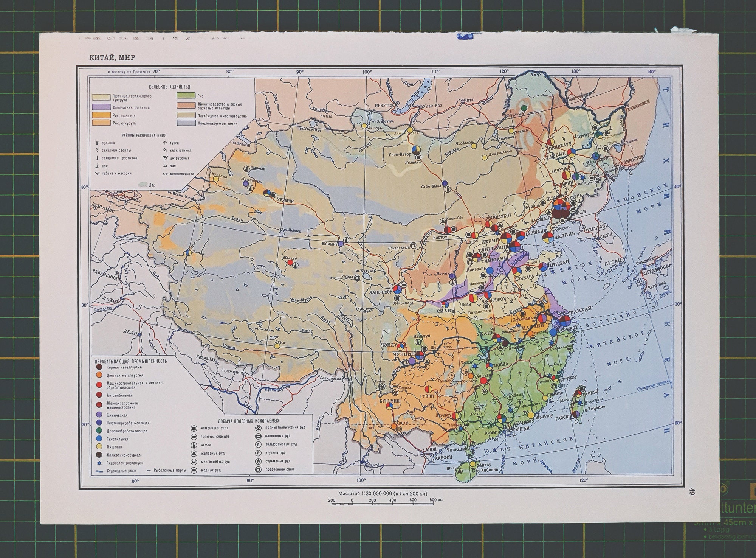Click the tin ore legend symbol
The image size is (756, 558).
(x=258, y=436)
